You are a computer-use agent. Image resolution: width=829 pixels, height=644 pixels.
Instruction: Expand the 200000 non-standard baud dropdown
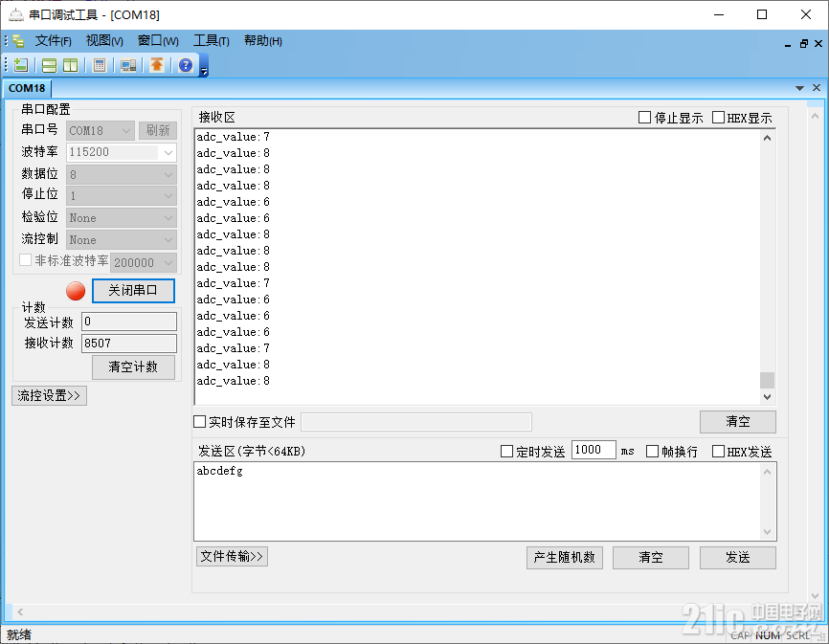click(168, 262)
